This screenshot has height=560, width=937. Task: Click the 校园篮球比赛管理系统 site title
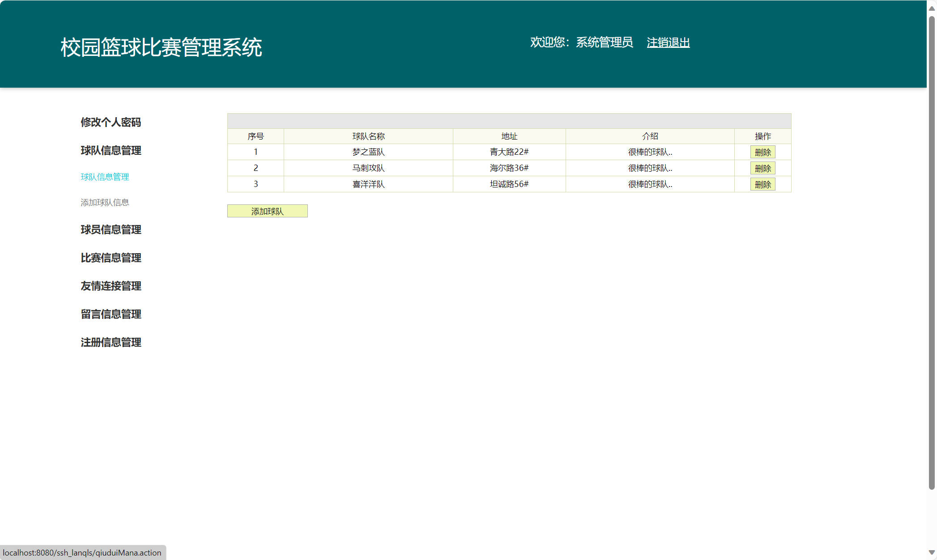tap(161, 46)
